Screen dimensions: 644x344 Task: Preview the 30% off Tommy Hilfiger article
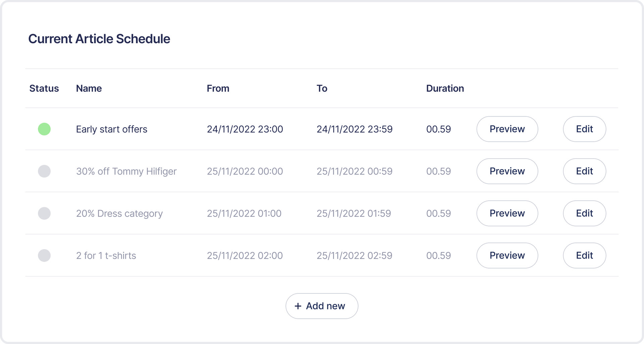pyautogui.click(x=507, y=171)
